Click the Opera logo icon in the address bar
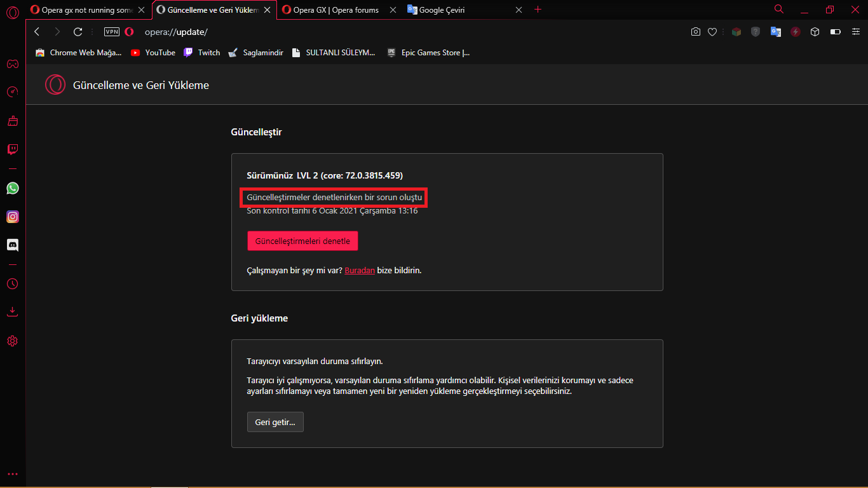 point(129,32)
